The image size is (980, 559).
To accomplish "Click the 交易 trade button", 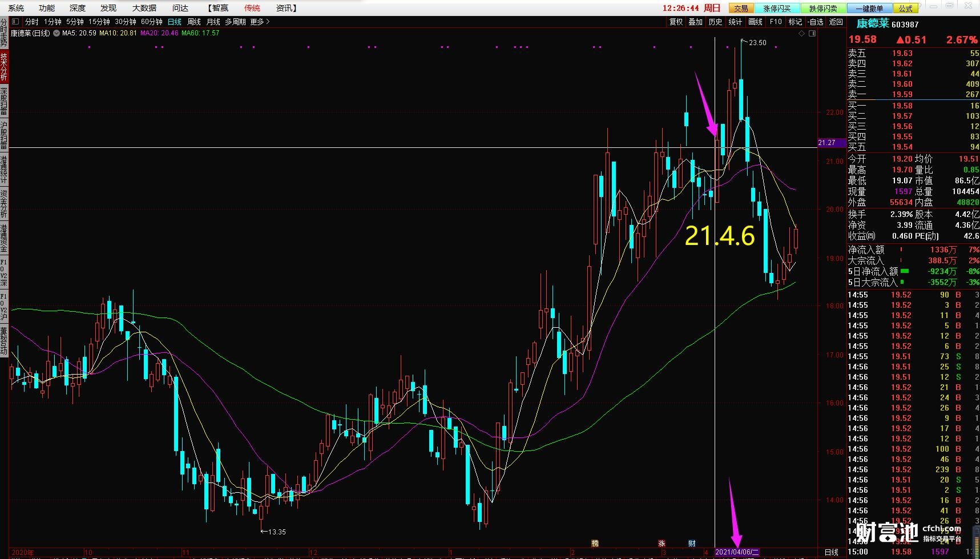I will (x=741, y=8).
